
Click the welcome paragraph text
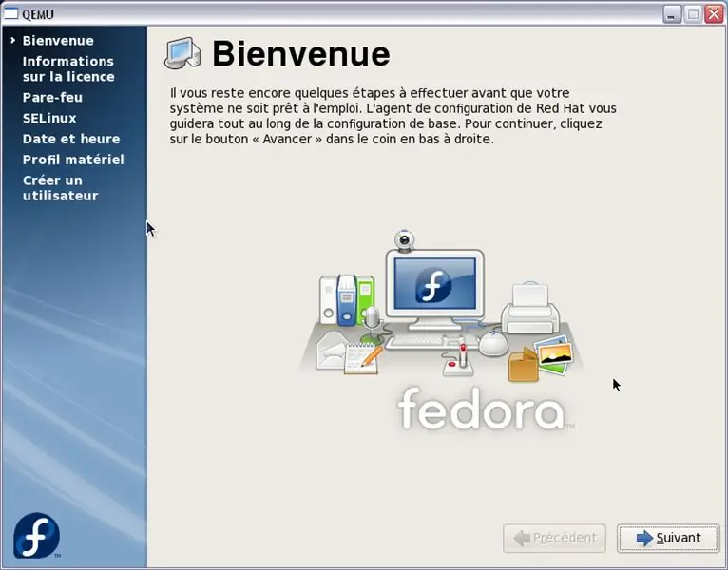pyautogui.click(x=393, y=116)
